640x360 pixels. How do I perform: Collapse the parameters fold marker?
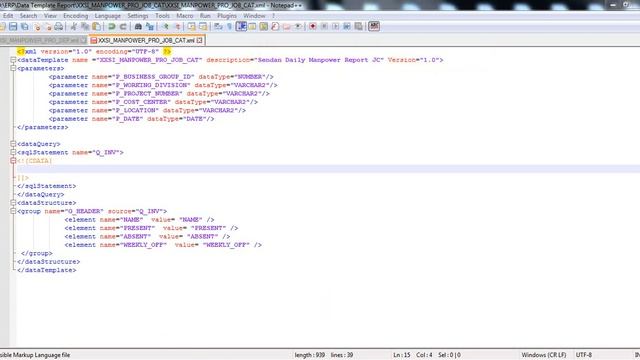pyautogui.click(x=13, y=68)
